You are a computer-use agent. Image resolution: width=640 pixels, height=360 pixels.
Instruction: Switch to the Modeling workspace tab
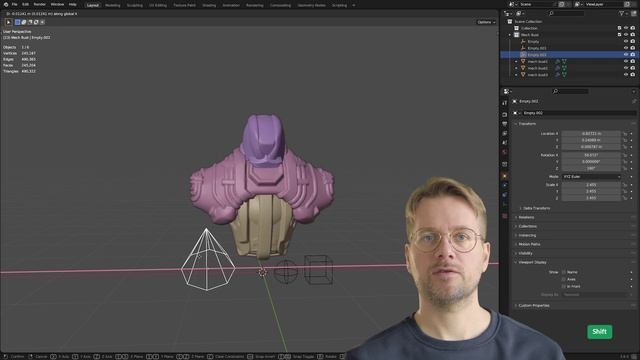click(113, 5)
